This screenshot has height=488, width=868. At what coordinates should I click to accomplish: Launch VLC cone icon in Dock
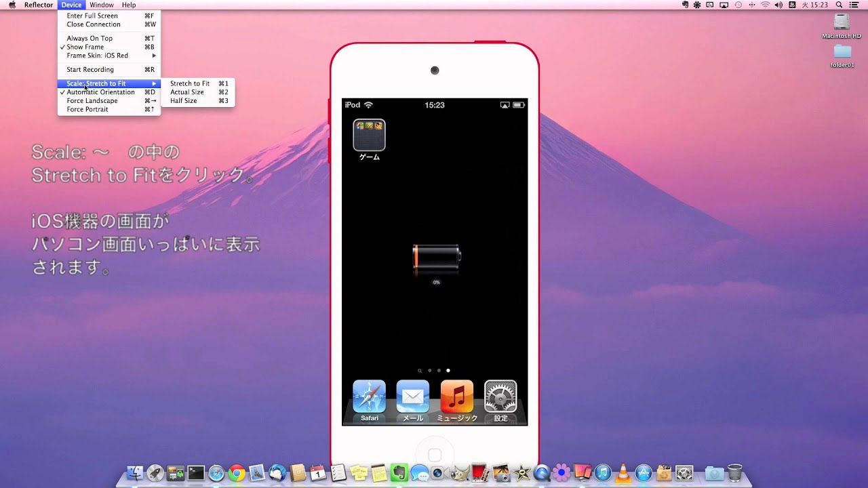tap(622, 472)
